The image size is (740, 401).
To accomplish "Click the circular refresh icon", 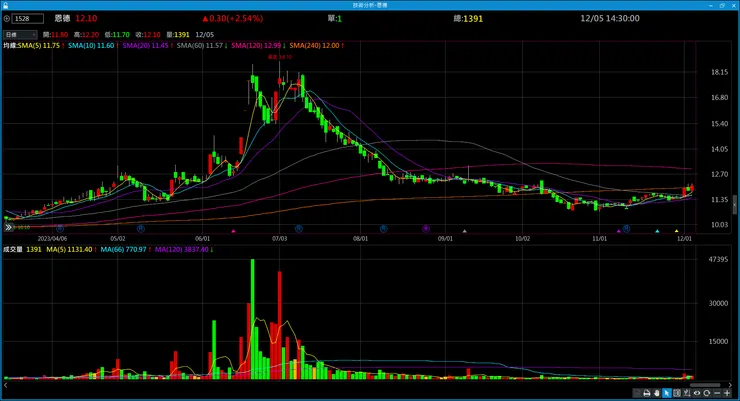I will (x=706, y=393).
